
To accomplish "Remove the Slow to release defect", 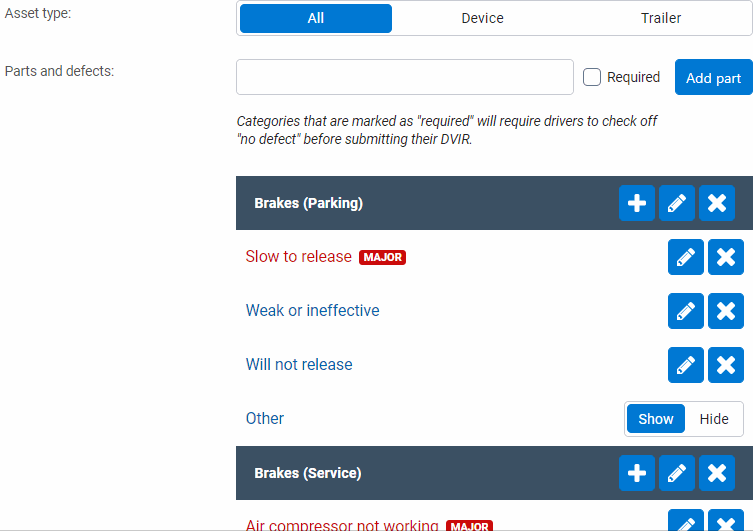I will tap(726, 257).
